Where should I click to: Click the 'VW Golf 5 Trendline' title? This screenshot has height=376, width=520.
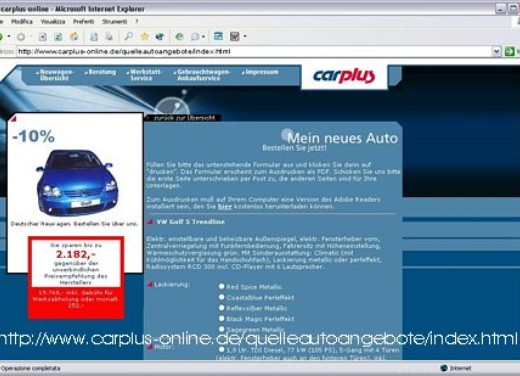point(191,222)
